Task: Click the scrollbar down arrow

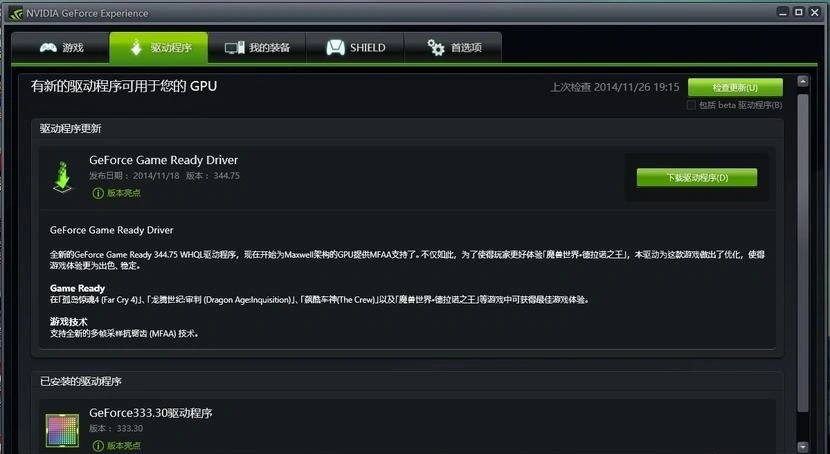Action: click(x=802, y=446)
